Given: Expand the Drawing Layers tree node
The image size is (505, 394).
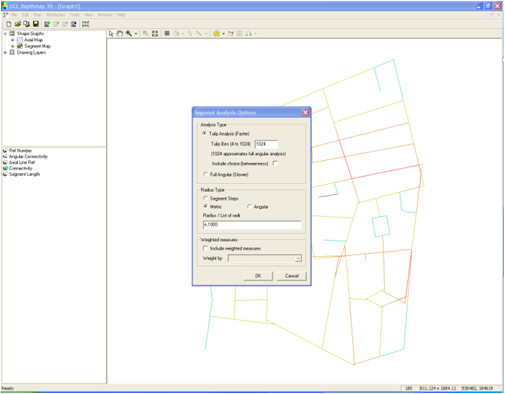Looking at the screenshot, I should click(x=5, y=52).
